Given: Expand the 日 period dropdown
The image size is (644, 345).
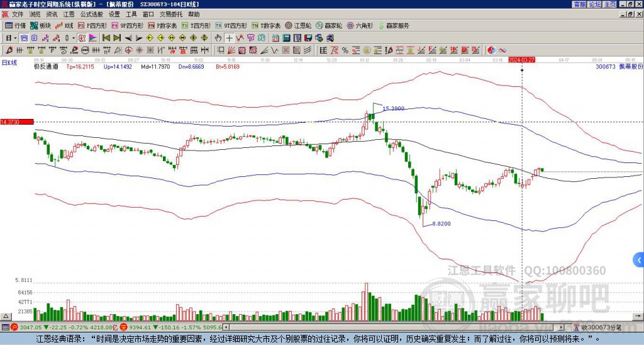Looking at the screenshot, I should pos(15,38).
